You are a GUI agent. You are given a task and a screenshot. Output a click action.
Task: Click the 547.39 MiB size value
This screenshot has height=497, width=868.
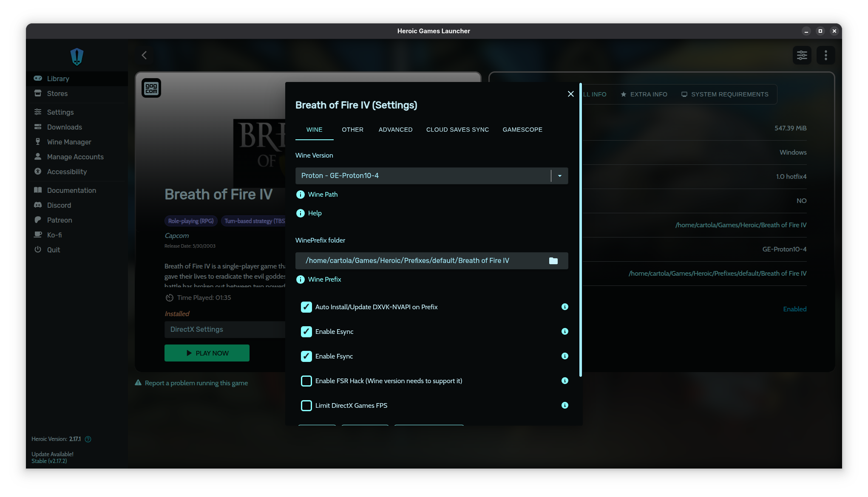pos(791,128)
